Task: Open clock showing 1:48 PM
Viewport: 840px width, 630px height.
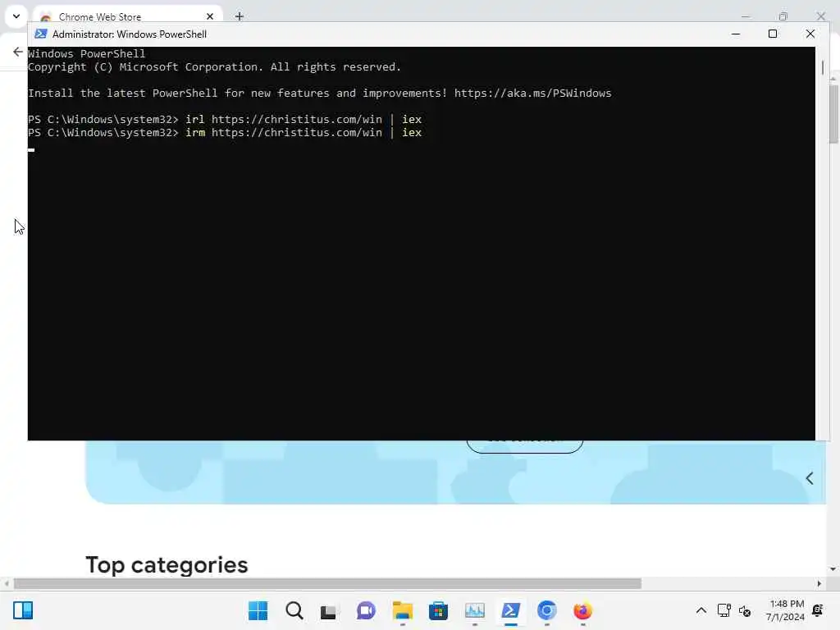Action: (785, 610)
